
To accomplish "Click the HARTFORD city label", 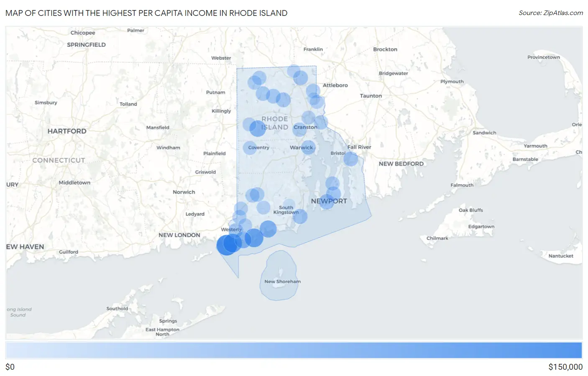I will point(67,131).
